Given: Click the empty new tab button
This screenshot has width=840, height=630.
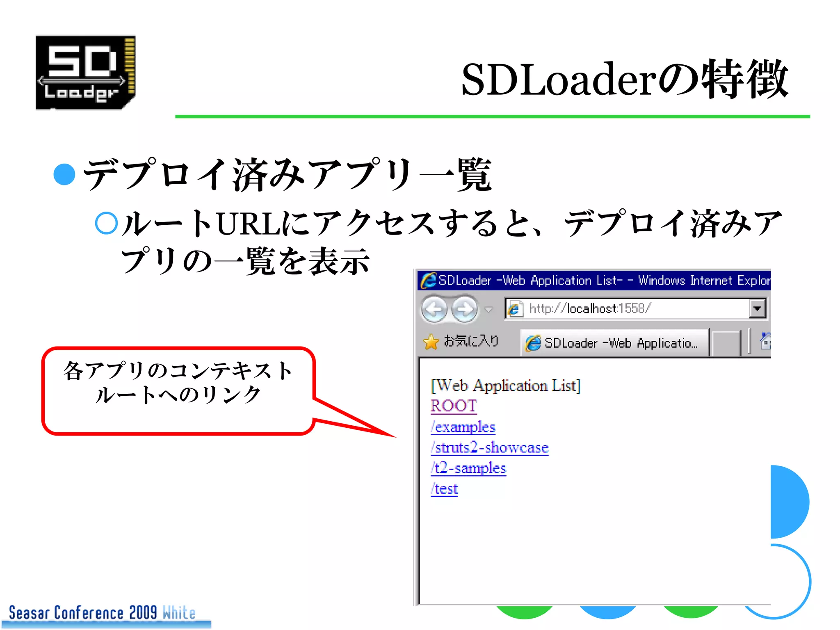Looking at the screenshot, I should [726, 343].
